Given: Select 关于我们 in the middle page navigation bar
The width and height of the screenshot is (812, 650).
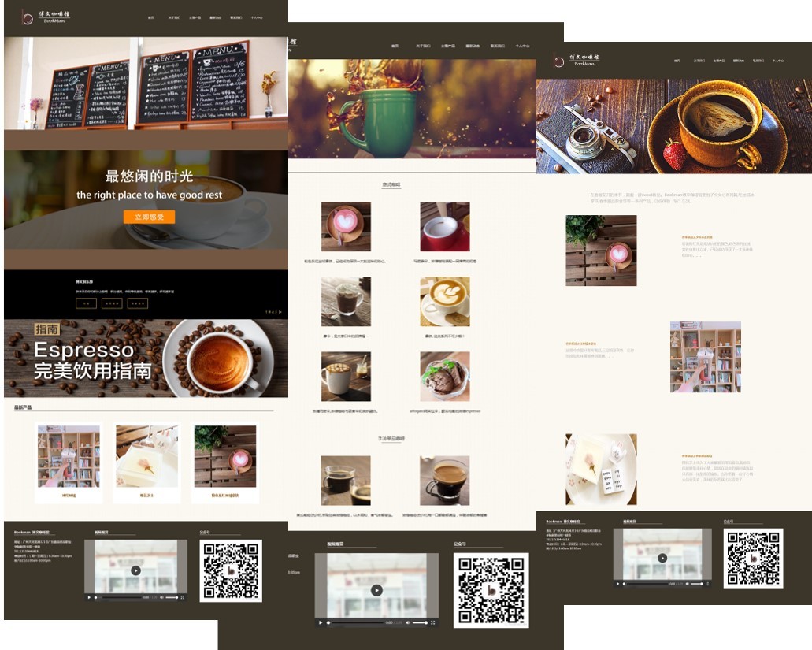Looking at the screenshot, I should pyautogui.click(x=423, y=46).
